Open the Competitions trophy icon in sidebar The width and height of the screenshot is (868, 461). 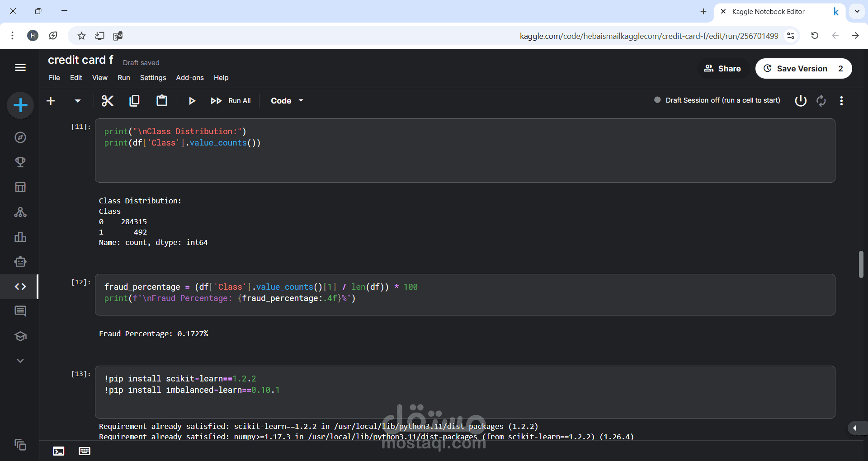(x=20, y=162)
